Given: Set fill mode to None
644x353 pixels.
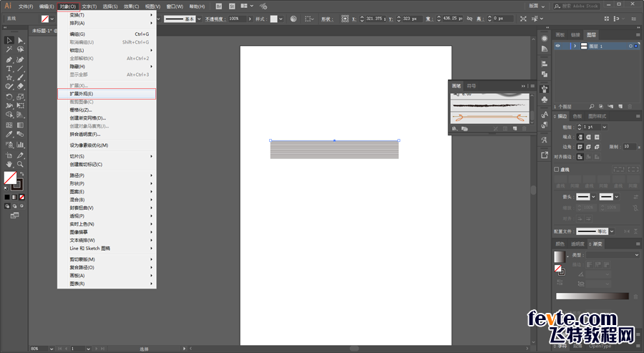Looking at the screenshot, I should pyautogui.click(x=22, y=197).
